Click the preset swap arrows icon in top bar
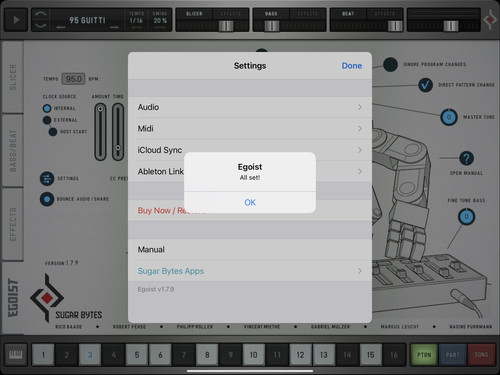 tap(40, 20)
